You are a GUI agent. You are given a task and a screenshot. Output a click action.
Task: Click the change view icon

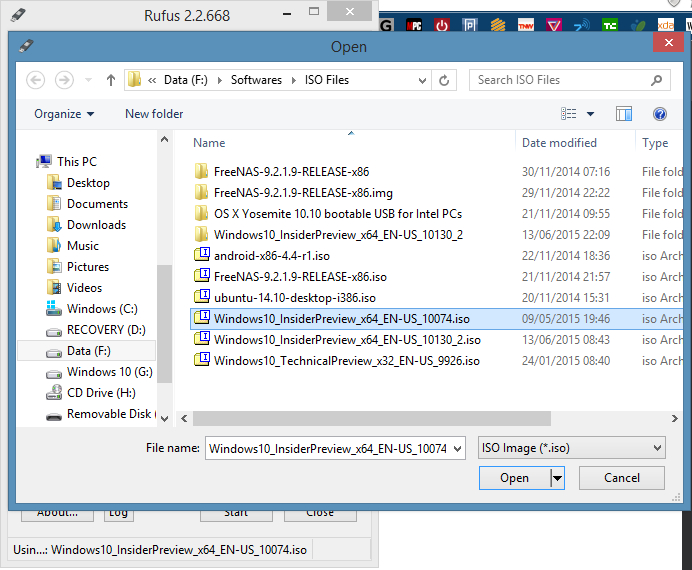tap(569, 114)
